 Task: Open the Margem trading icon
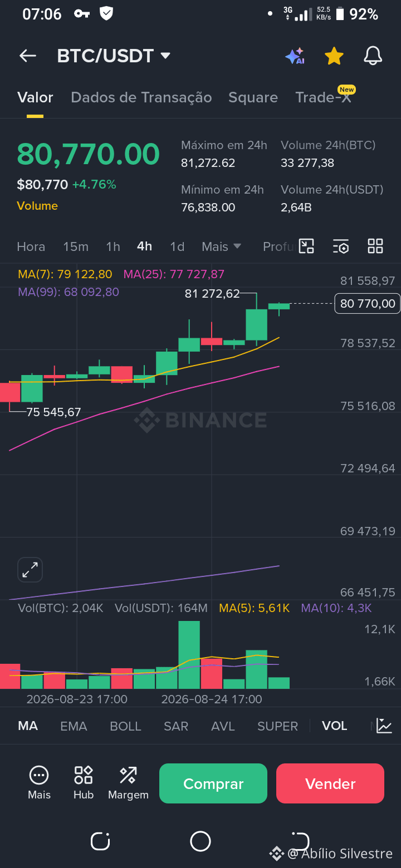(x=128, y=783)
